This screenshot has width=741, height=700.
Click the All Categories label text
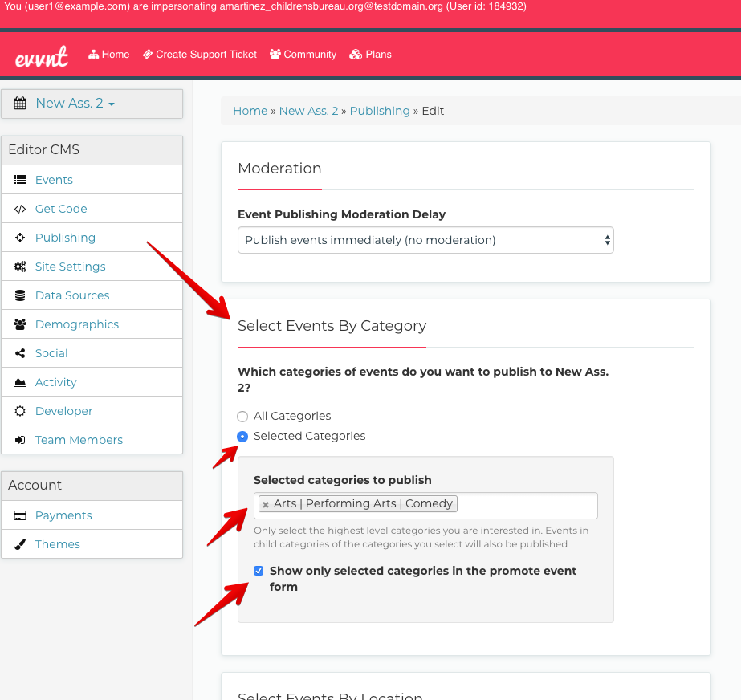292,416
